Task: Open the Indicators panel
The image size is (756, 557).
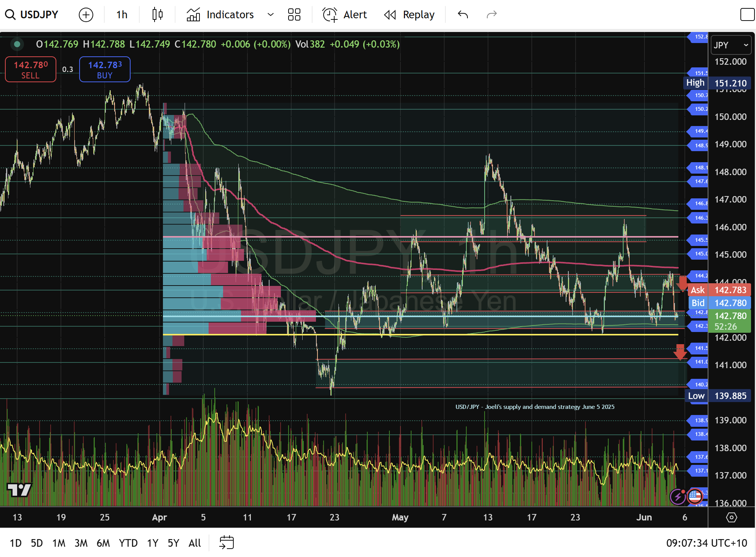Action: click(x=220, y=14)
